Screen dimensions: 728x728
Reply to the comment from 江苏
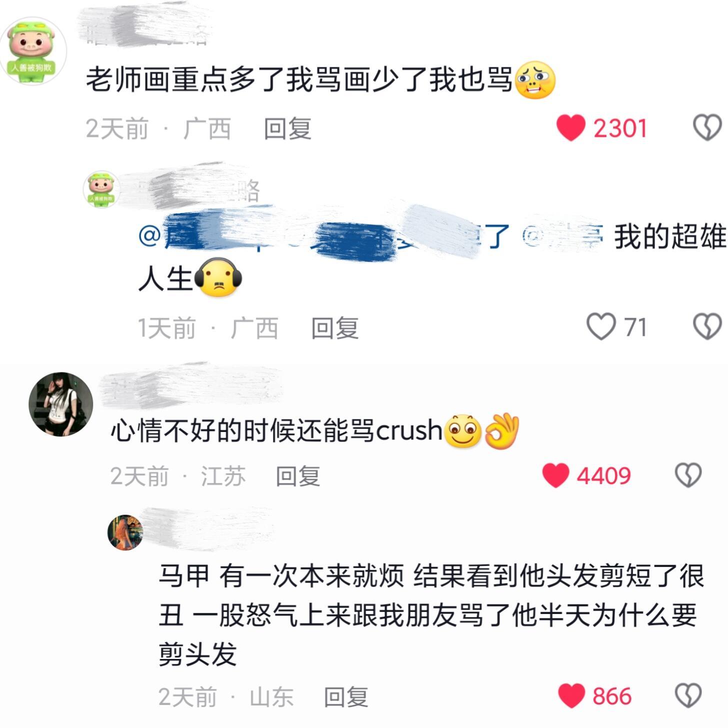point(298,476)
